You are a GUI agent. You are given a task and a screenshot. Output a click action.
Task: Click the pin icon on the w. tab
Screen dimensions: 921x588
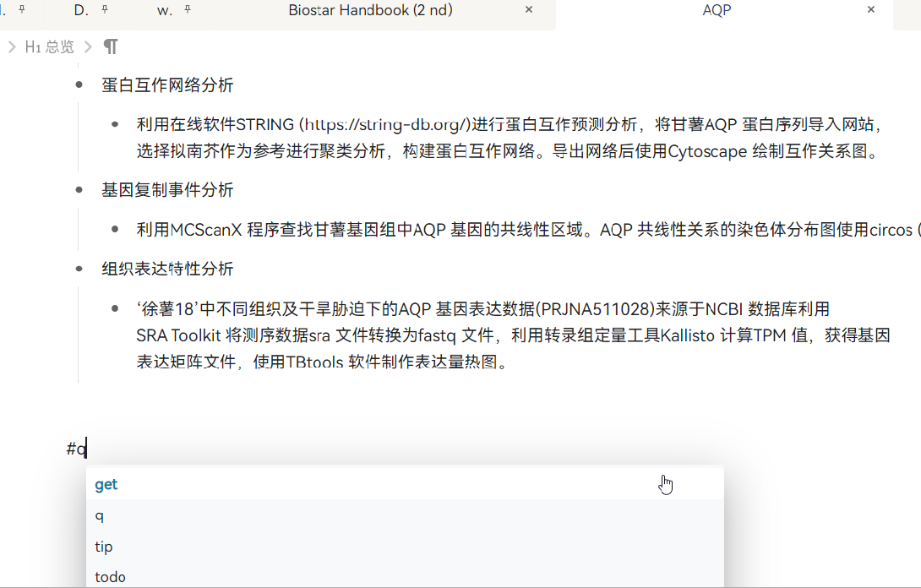188,9
